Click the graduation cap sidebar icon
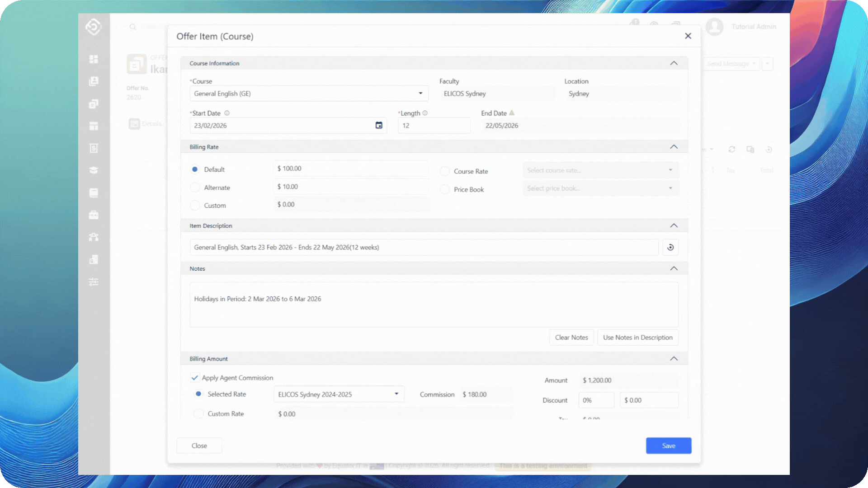868x488 pixels. [94, 170]
